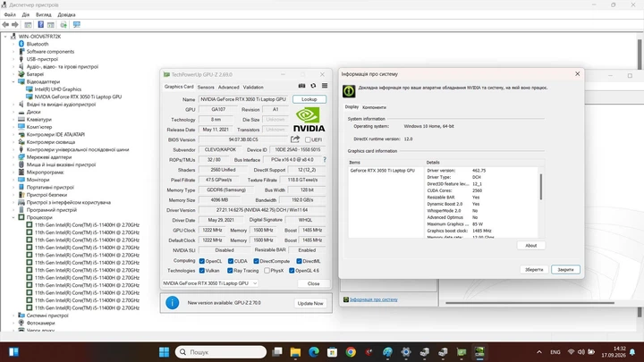Take a GPU-Z screenshot with the camera icon

pos(301,86)
